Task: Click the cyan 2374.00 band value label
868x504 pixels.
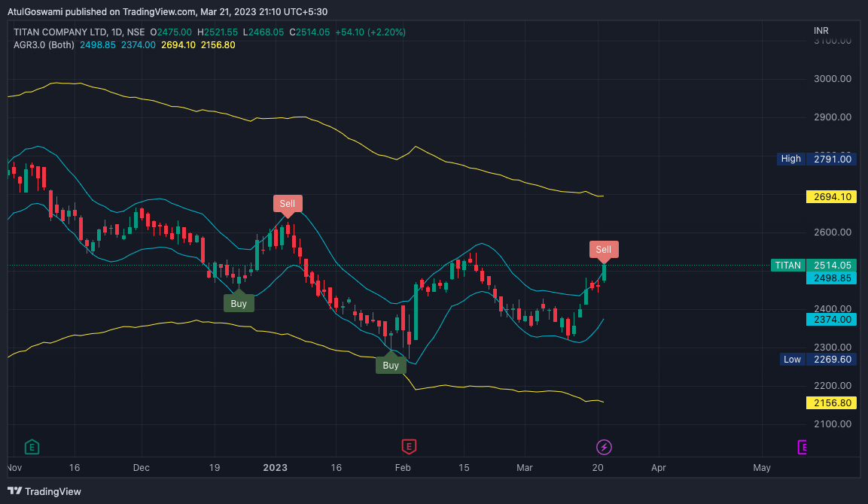Action: coord(831,320)
